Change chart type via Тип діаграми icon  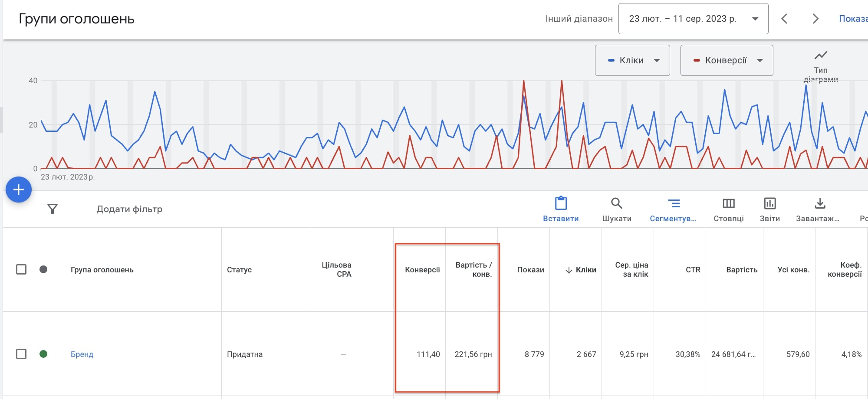click(x=820, y=56)
